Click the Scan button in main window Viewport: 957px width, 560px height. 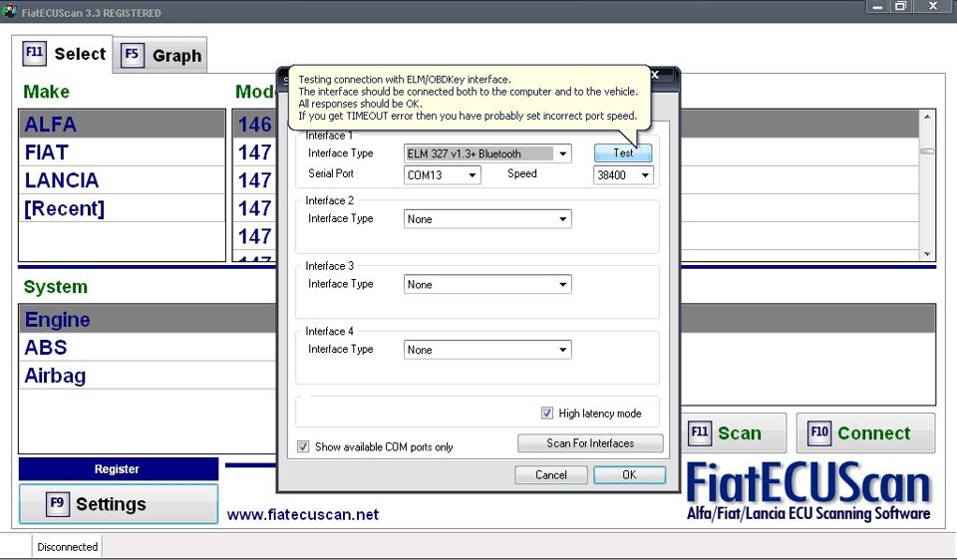(734, 433)
